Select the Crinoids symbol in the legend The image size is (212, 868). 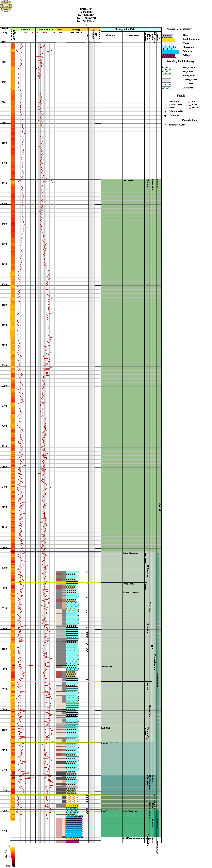(165, 116)
